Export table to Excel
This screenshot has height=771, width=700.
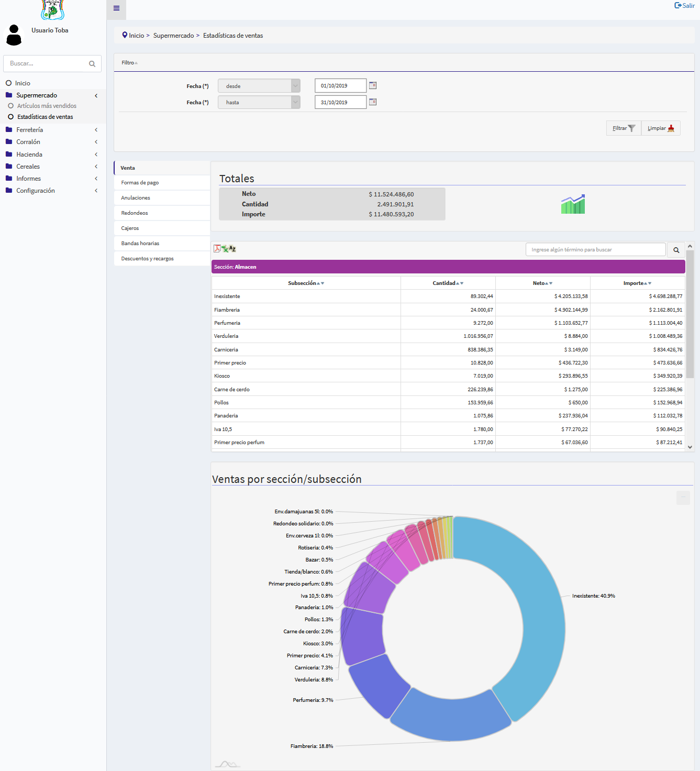click(225, 249)
